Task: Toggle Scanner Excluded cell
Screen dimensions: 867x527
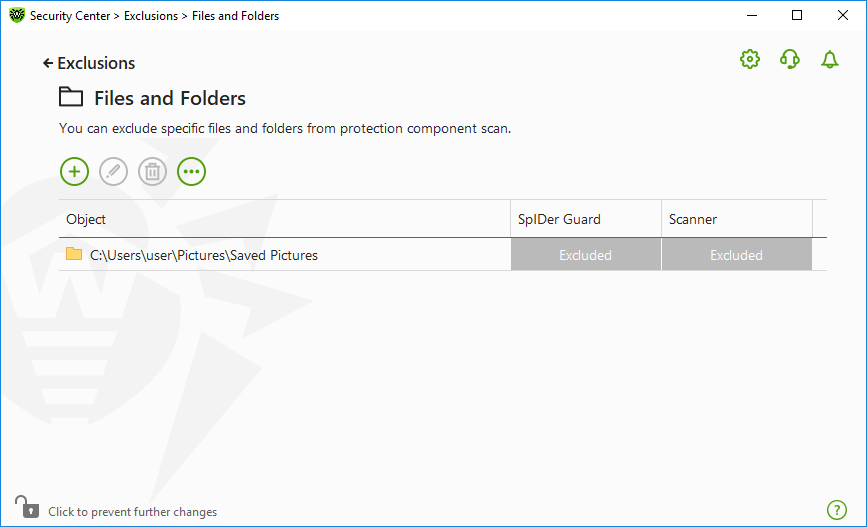Action: pyautogui.click(x=737, y=255)
